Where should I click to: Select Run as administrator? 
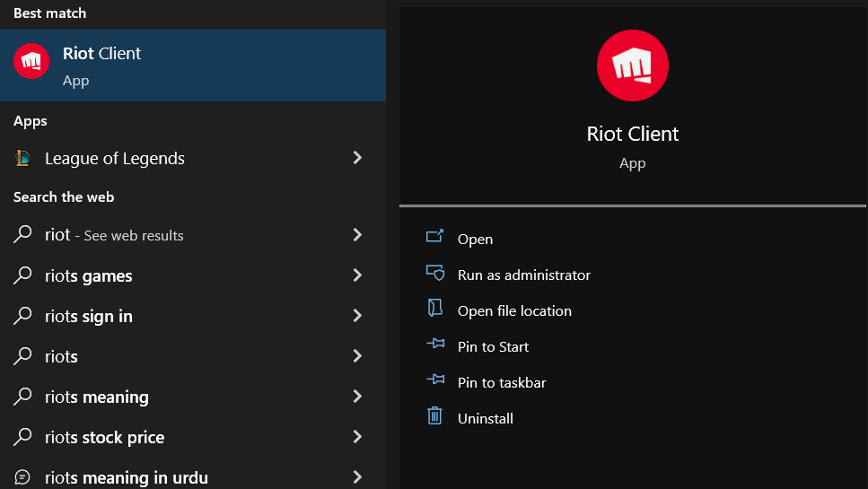pyautogui.click(x=523, y=275)
